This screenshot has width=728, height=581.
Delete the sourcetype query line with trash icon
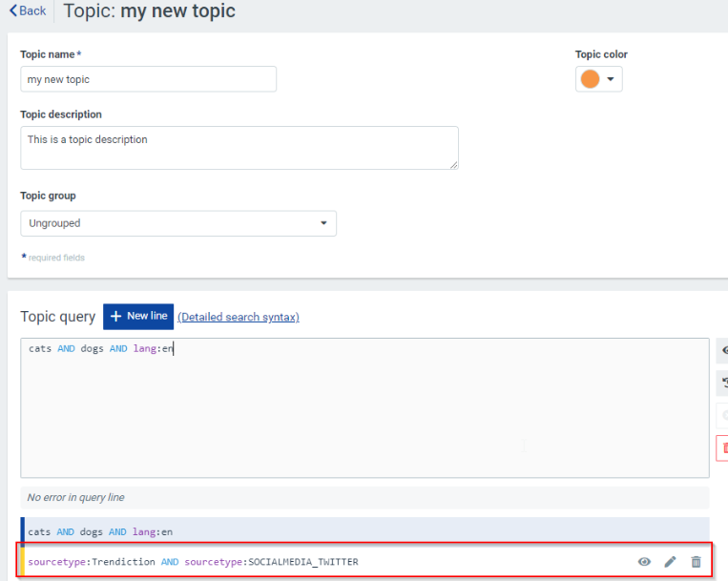[696, 562]
